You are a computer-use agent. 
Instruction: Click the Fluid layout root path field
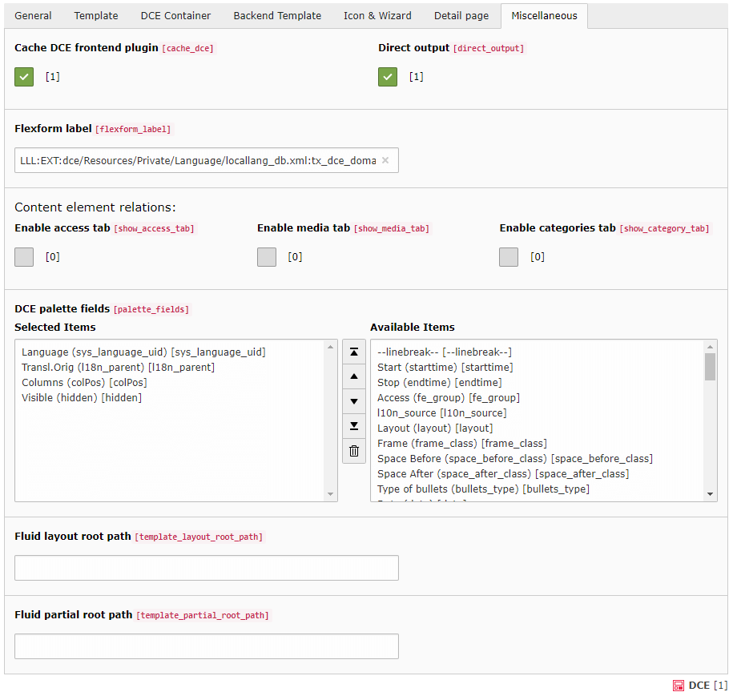207,568
